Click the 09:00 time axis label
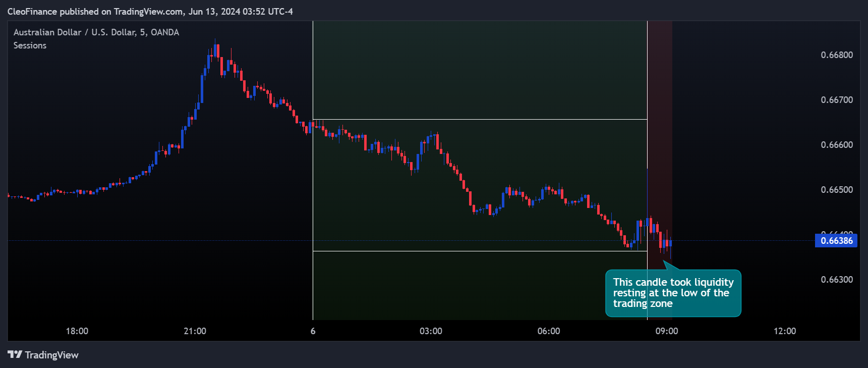The height and width of the screenshot is (368, 868). [x=667, y=331]
